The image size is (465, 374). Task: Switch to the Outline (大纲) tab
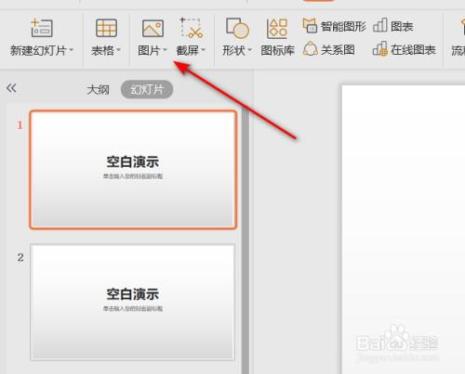pos(98,90)
